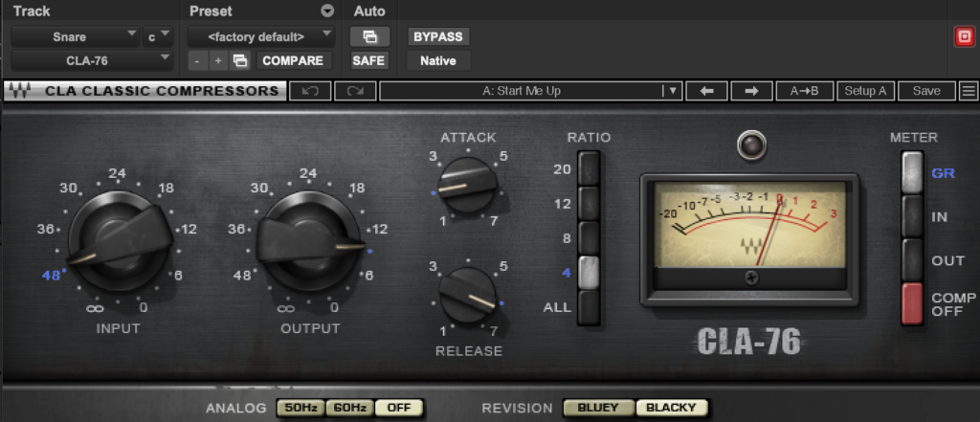Click the OUTPUT knob
The height and width of the screenshot is (422, 980).
tap(309, 241)
